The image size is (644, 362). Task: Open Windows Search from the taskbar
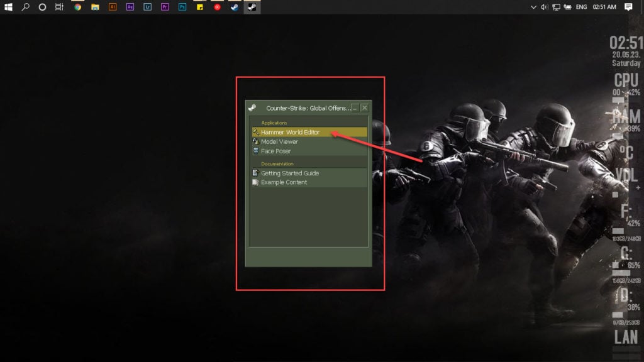pyautogui.click(x=25, y=7)
